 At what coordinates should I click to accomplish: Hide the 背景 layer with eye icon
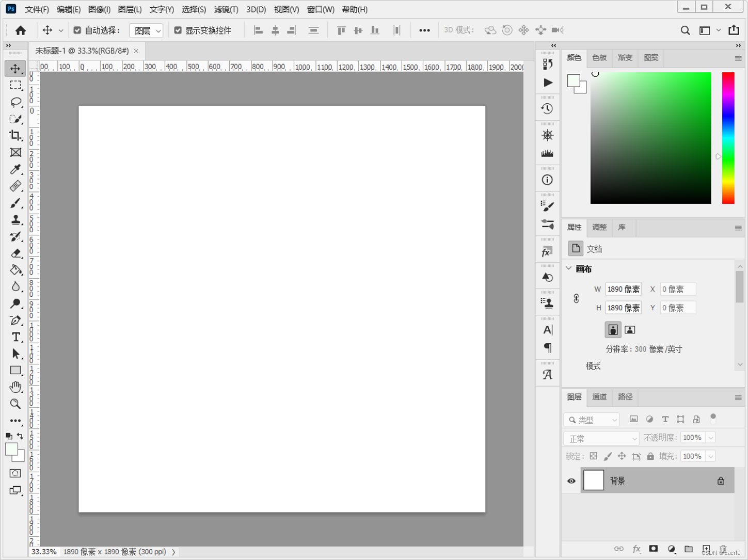[571, 481]
